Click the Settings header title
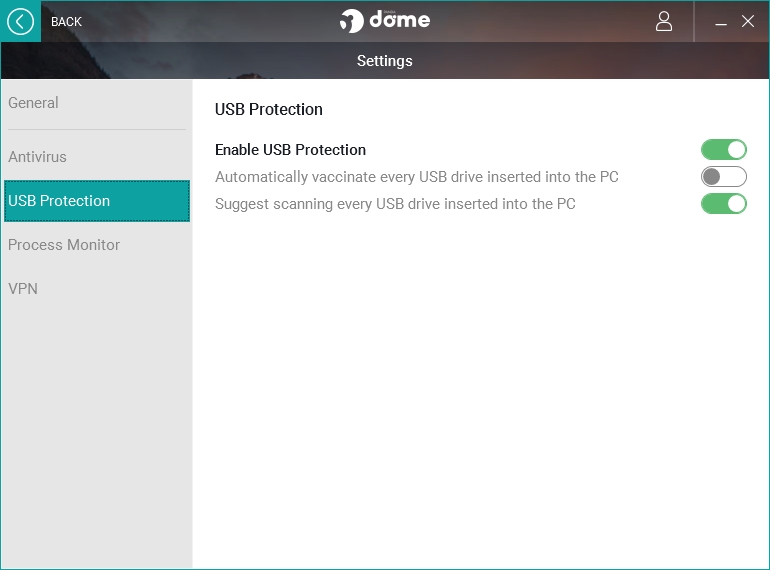The image size is (770, 570). click(x=385, y=61)
